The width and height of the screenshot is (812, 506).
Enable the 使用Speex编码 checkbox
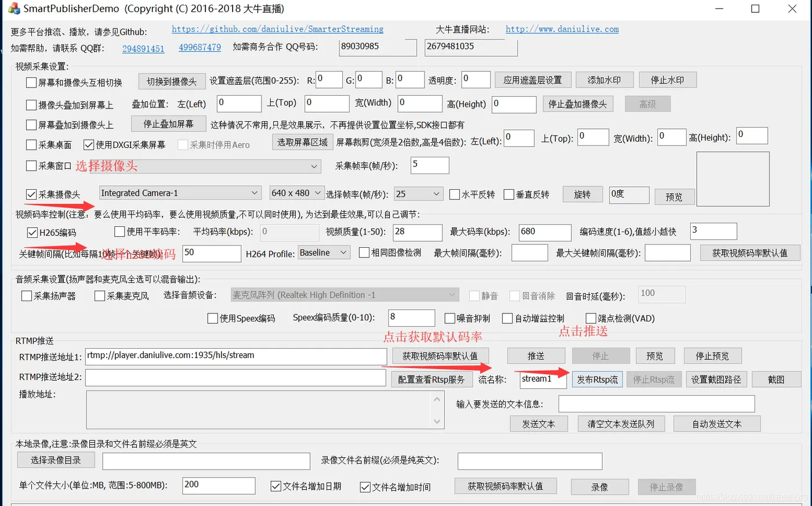point(212,318)
